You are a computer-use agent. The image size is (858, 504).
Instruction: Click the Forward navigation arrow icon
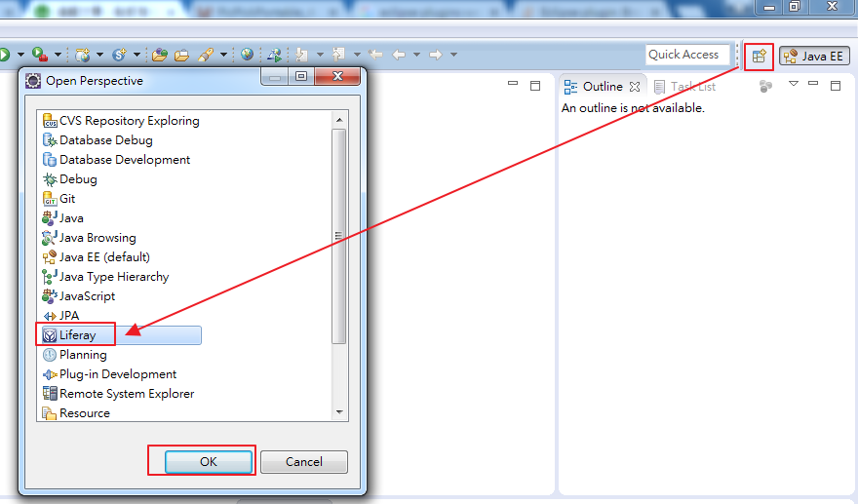coord(436,55)
